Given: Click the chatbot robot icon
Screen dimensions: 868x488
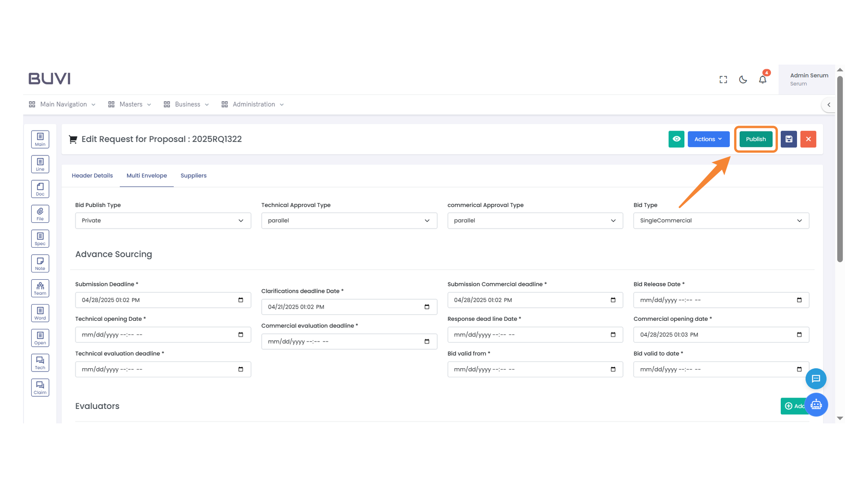Looking at the screenshot, I should tap(816, 405).
